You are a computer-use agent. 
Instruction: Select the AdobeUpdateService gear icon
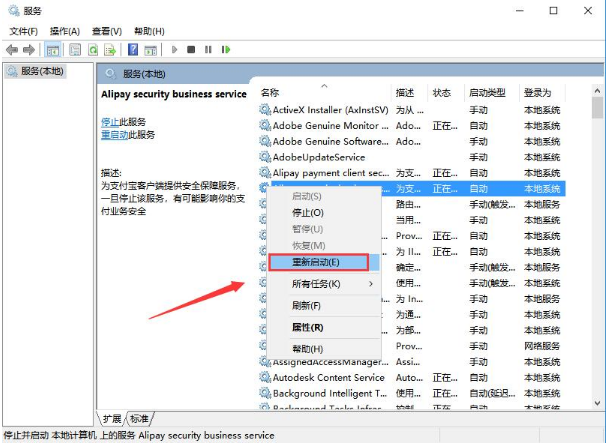265,157
